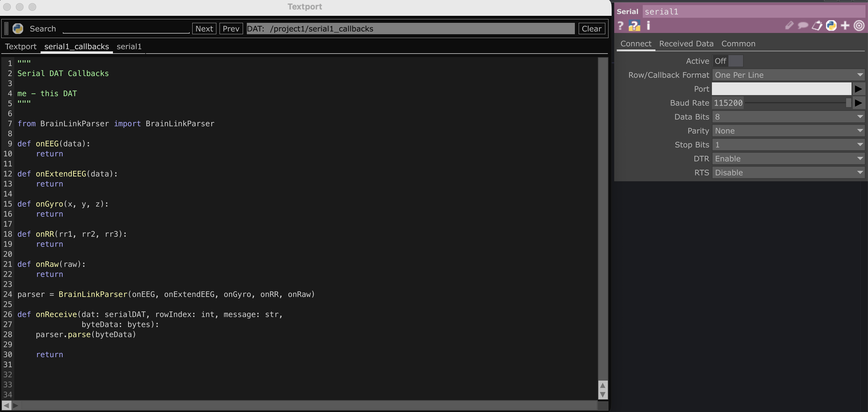The height and width of the screenshot is (412, 868).
Task: Click the Python icon beside Search in the Textport
Action: [18, 29]
